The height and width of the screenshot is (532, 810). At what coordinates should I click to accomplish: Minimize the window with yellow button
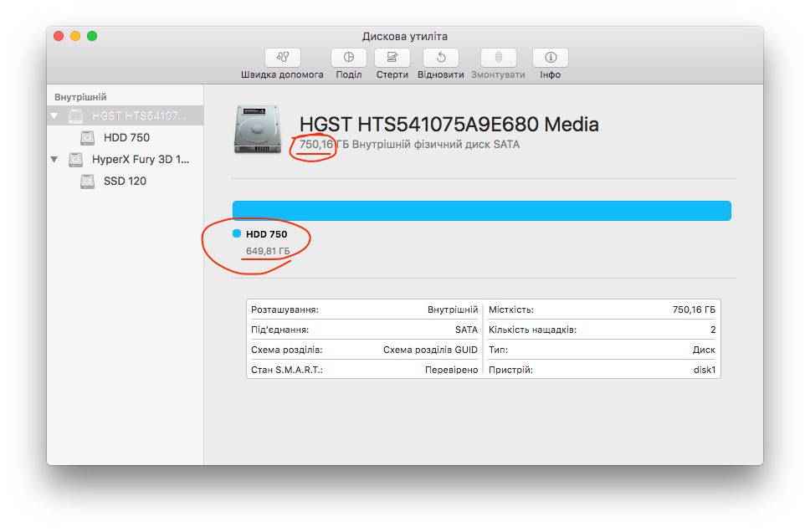(x=75, y=36)
